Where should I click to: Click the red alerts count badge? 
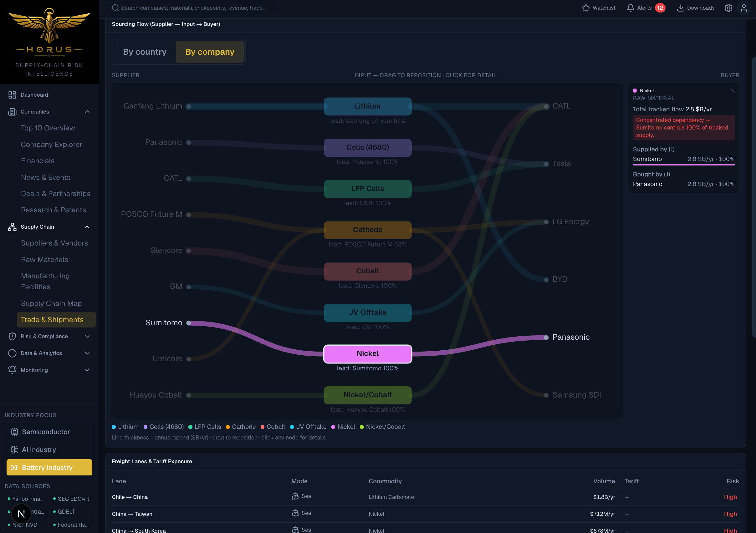coord(660,8)
